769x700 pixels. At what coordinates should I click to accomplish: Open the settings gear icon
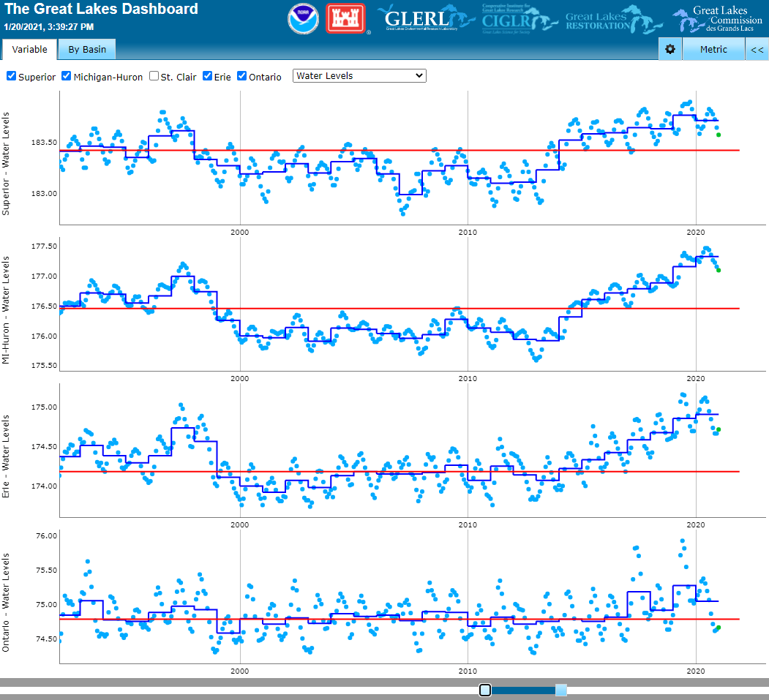tap(670, 50)
